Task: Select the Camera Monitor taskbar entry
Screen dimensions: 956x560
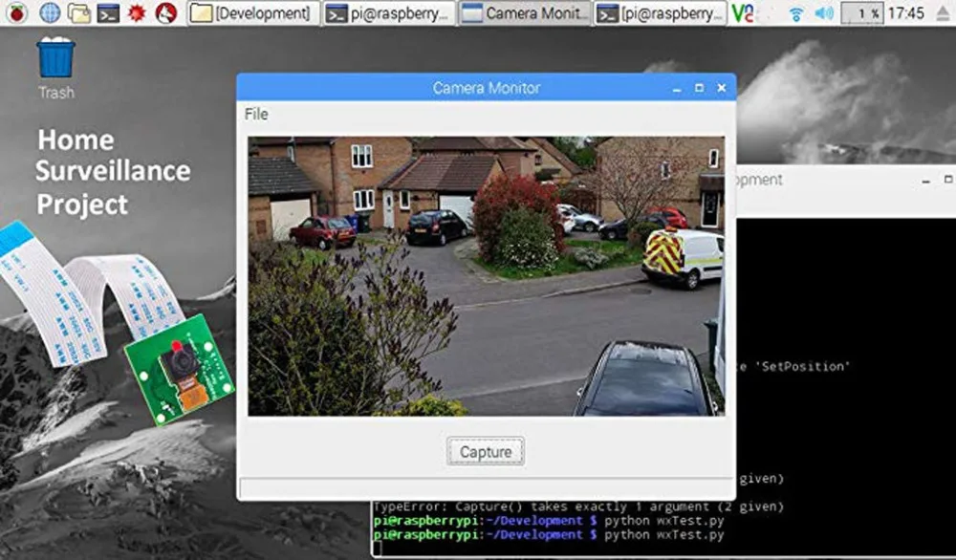Action: click(x=524, y=12)
